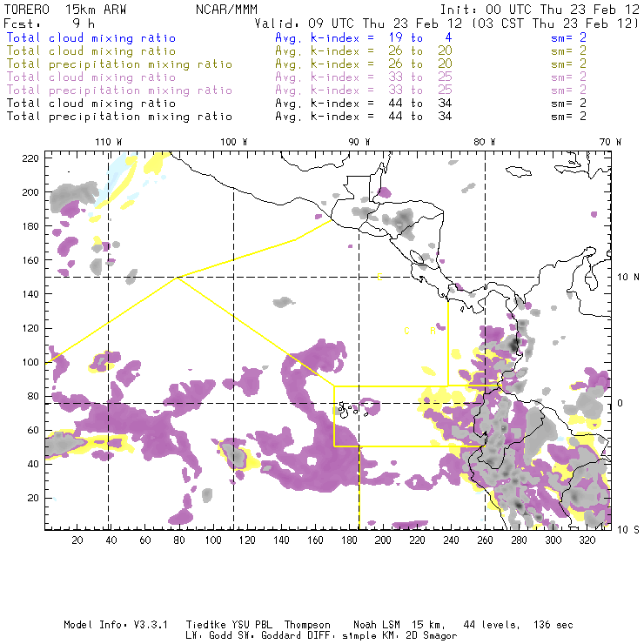Click the yellow "E" marker on the map
This screenshot has width=644, height=644.
coord(380,278)
